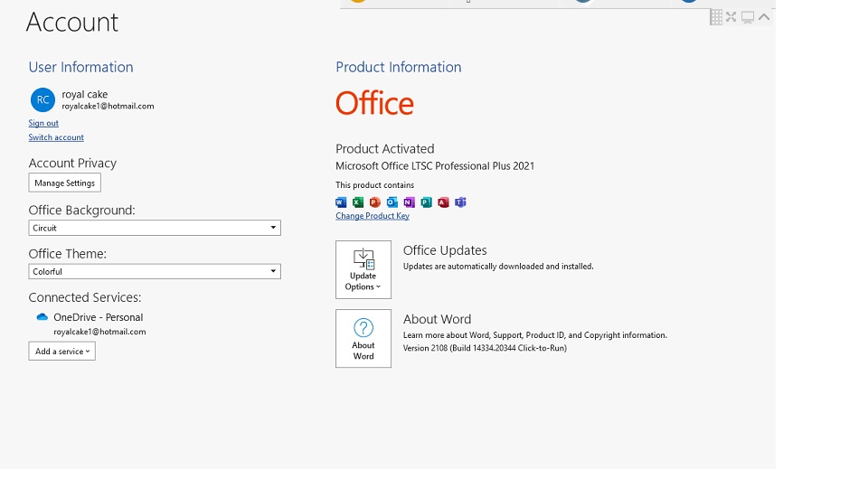Viewport: 868px width, 488px height.
Task: Open the Update Options menu
Action: click(363, 270)
